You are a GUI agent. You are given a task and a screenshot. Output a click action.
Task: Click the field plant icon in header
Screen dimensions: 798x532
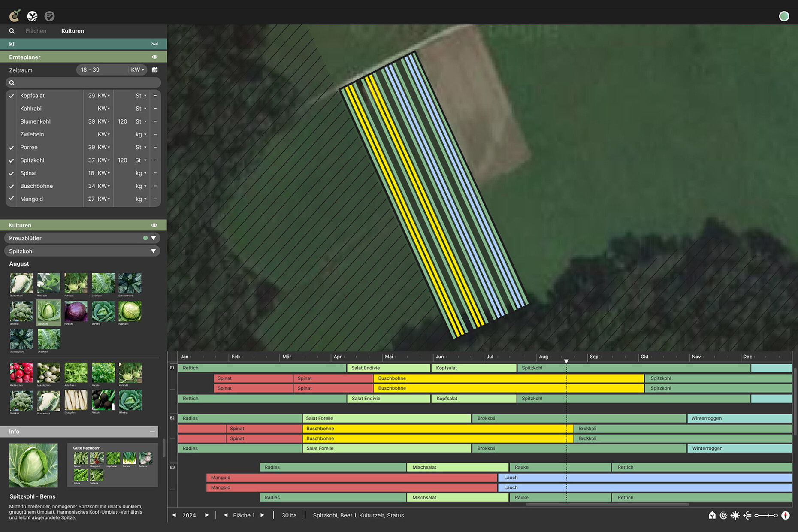32,16
